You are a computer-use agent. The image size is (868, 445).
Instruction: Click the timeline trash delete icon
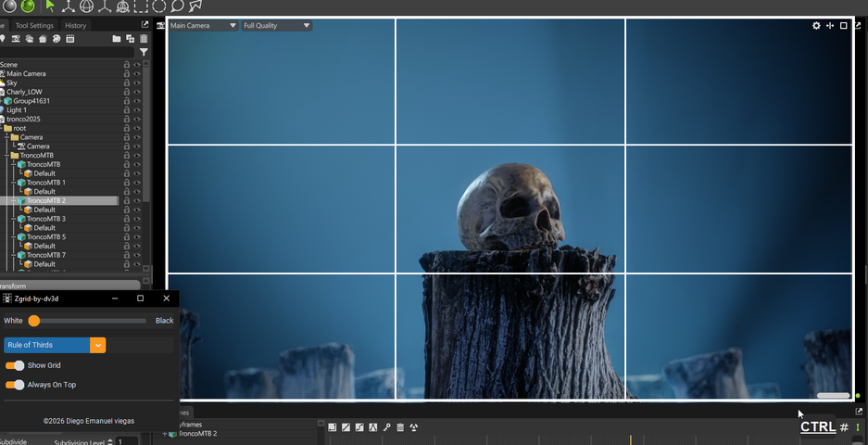tap(400, 427)
